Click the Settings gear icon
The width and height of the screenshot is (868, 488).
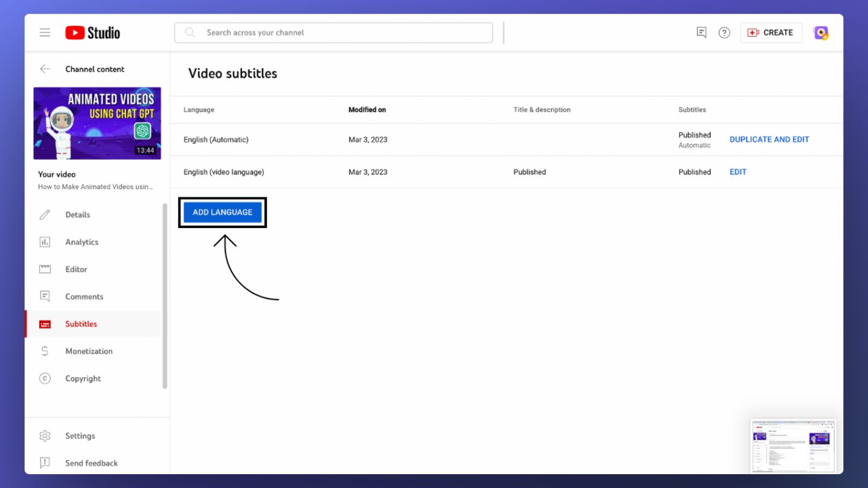45,436
